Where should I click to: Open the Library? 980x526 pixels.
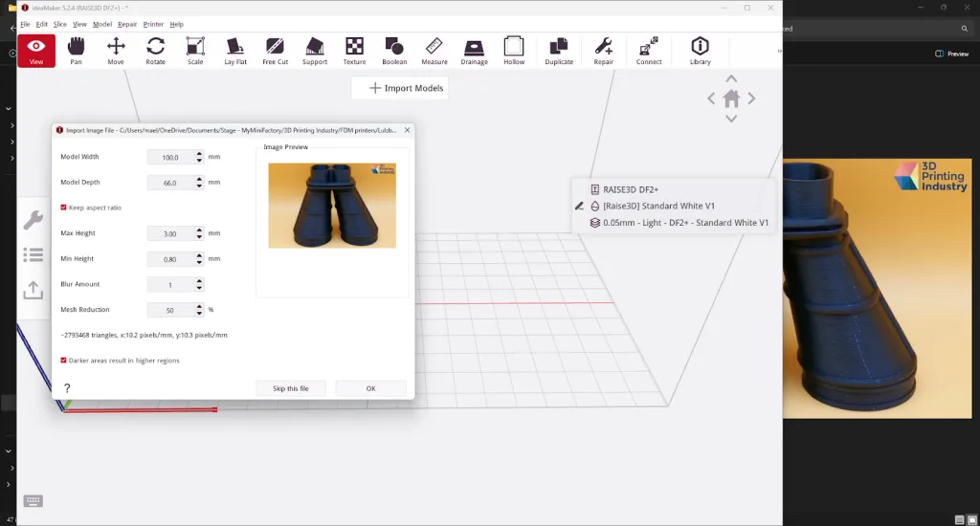[700, 52]
